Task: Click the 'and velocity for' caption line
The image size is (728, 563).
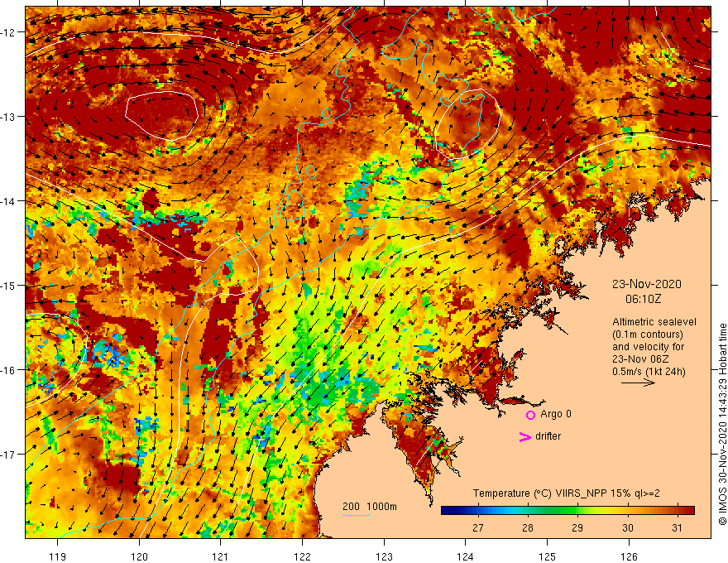Action: (648, 347)
